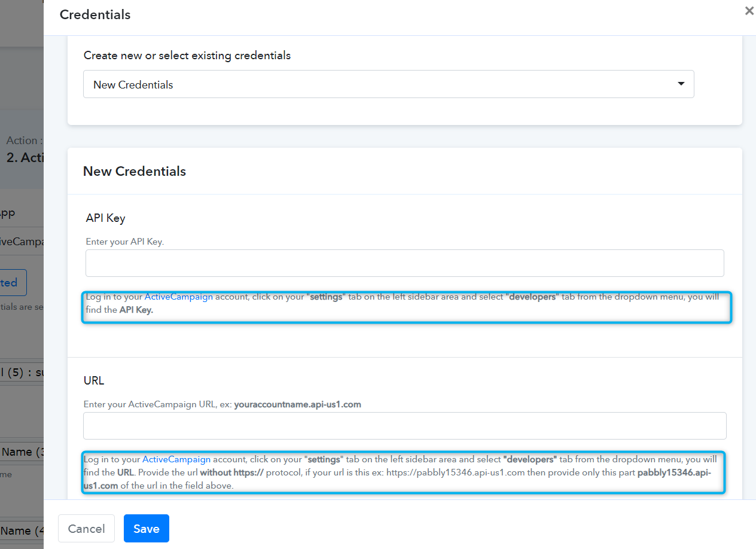The height and width of the screenshot is (549, 756).
Task: Click the "API Key" field label
Action: 105,218
